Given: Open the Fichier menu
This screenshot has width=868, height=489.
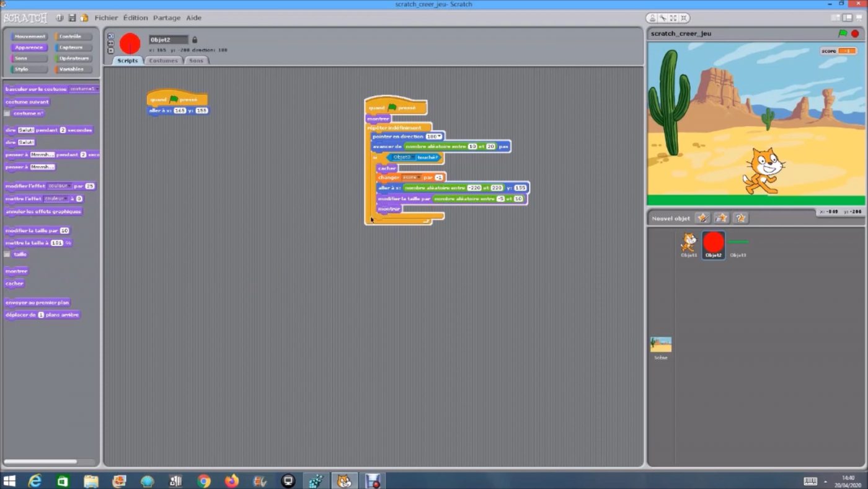Looking at the screenshot, I should point(106,18).
